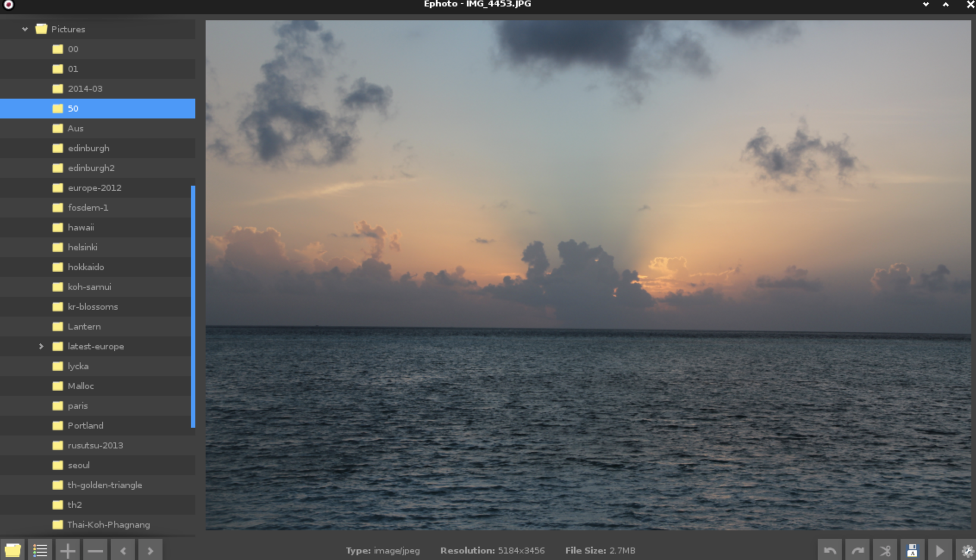Expand the latest-europe folder

click(41, 346)
